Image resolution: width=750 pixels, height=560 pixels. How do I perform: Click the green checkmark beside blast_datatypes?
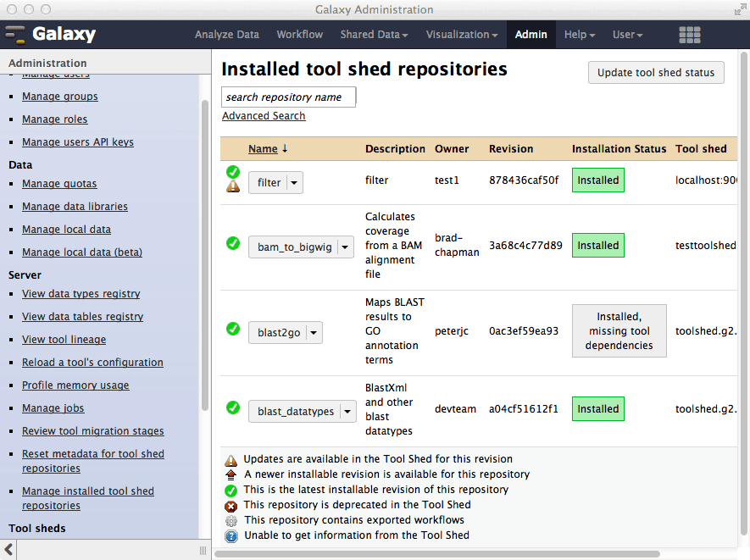pyautogui.click(x=233, y=408)
